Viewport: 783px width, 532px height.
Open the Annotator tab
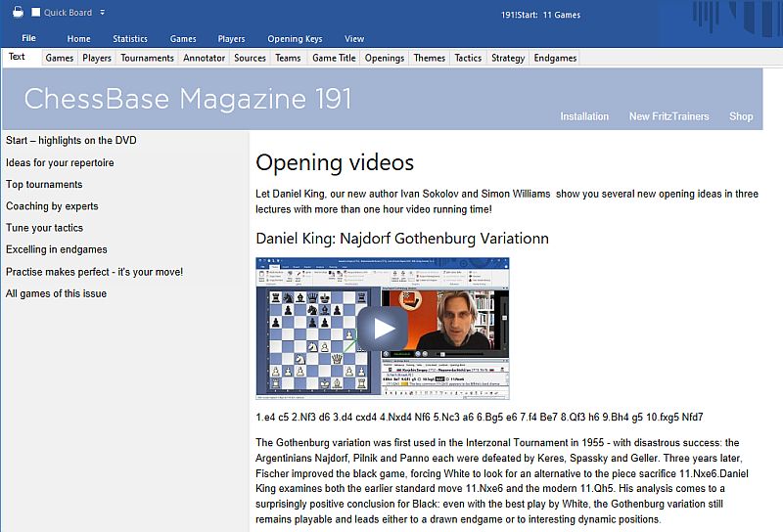click(205, 58)
